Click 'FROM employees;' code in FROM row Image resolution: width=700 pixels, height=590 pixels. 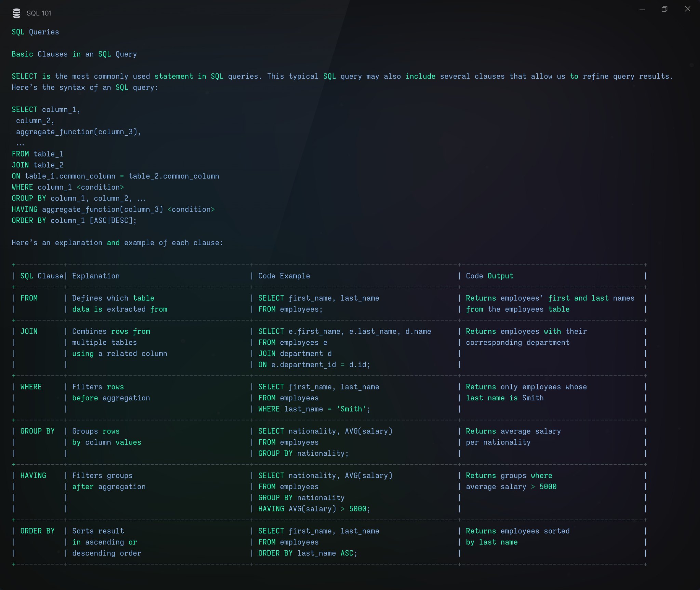coord(291,309)
